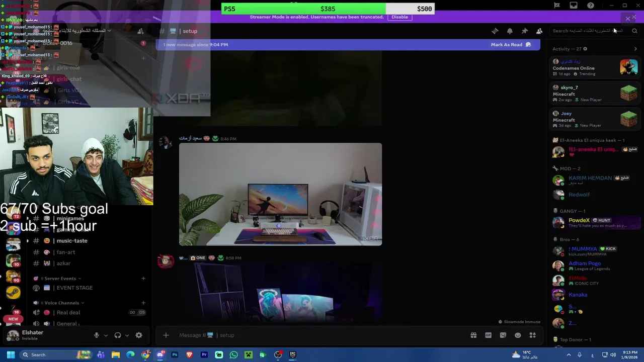
Task: Click the '1 new message since 9:04 PM' bar
Action: coord(348,45)
